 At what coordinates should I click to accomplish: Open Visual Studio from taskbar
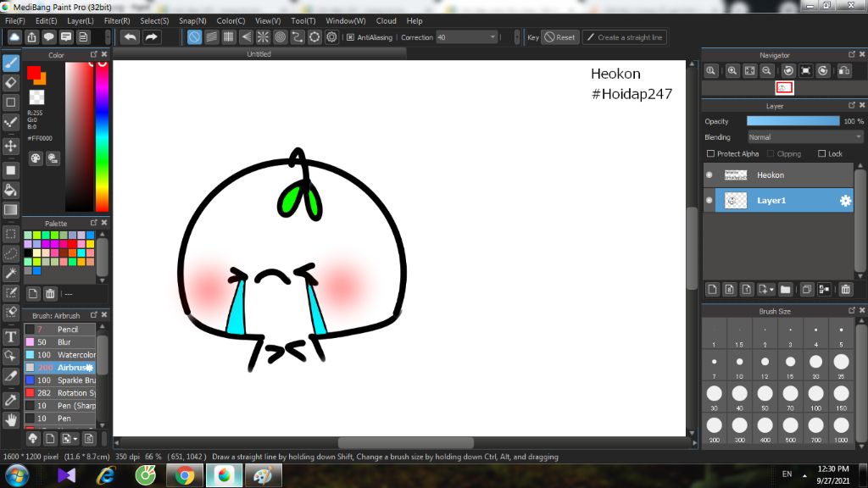coord(66,475)
